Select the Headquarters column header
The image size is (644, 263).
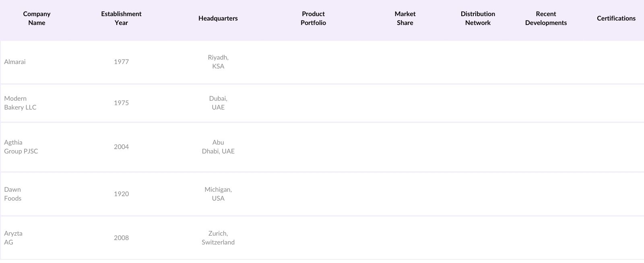(218, 19)
